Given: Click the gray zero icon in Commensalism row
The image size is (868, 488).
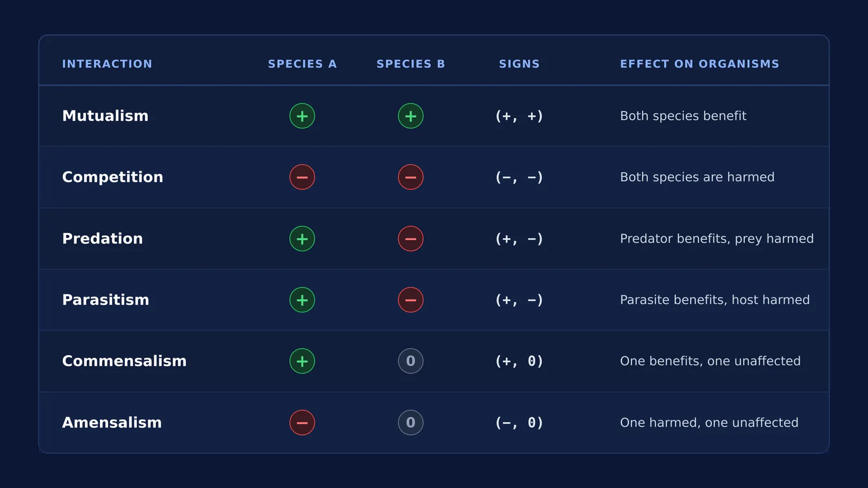Looking at the screenshot, I should 411,361.
